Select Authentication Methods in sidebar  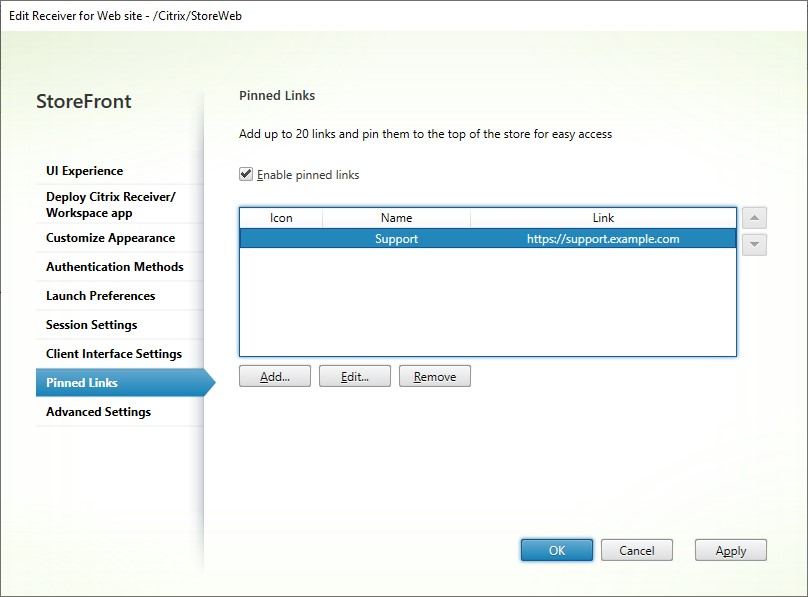(x=120, y=267)
